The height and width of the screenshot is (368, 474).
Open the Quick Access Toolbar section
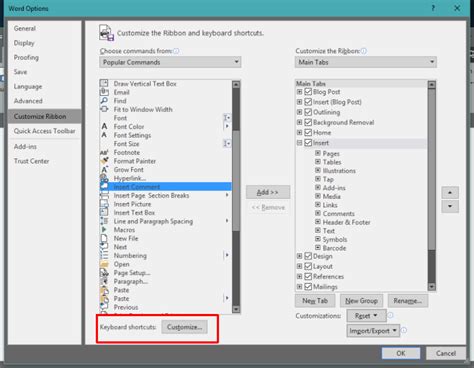click(x=44, y=131)
